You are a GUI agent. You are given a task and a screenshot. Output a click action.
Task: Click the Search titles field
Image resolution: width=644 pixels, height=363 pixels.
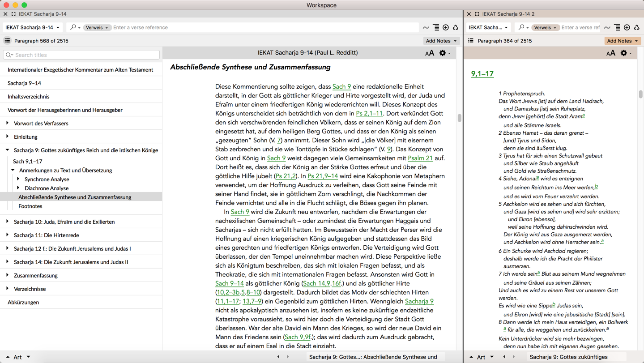(81, 55)
